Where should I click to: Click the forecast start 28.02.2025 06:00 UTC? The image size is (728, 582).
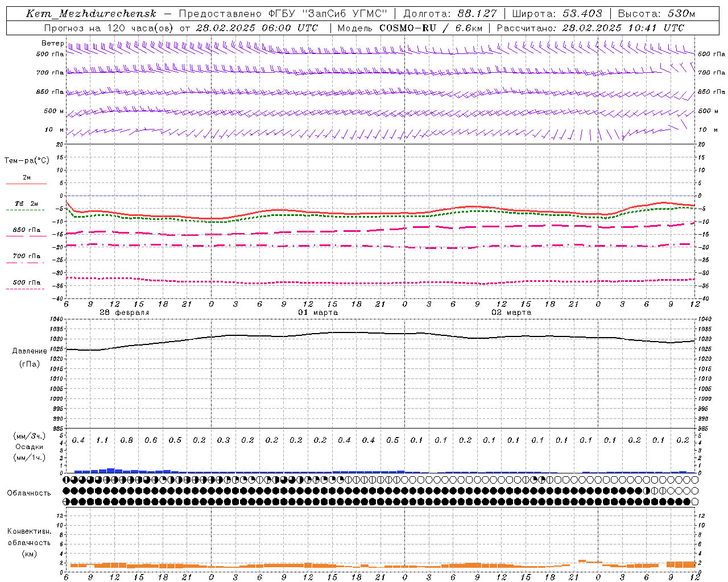(257, 28)
